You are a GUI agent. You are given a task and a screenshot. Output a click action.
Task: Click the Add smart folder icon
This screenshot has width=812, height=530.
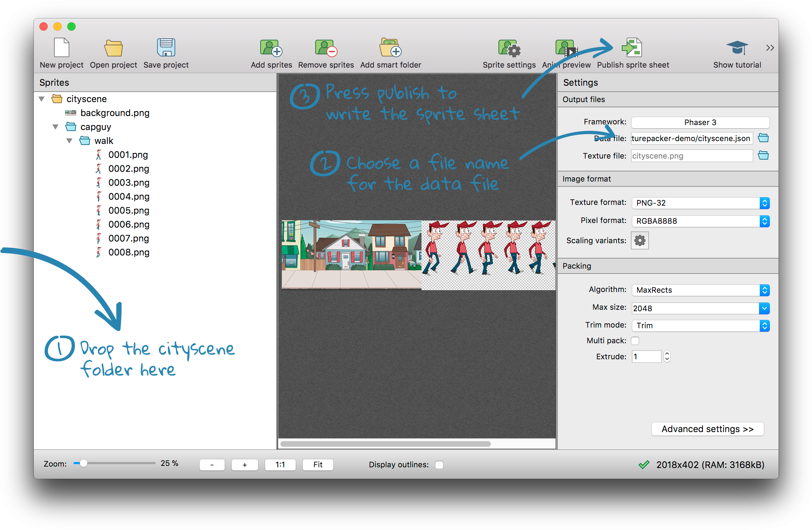pos(390,48)
